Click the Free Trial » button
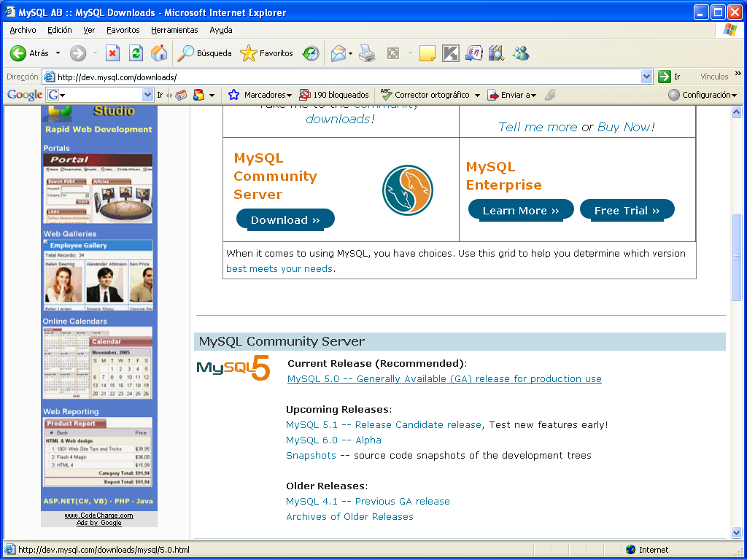The height and width of the screenshot is (560, 747). click(627, 210)
